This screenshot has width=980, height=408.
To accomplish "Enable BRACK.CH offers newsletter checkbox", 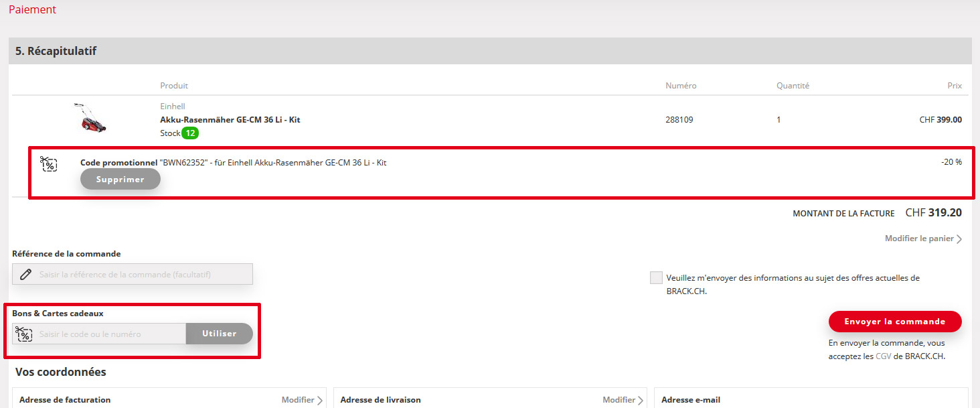I will point(656,278).
